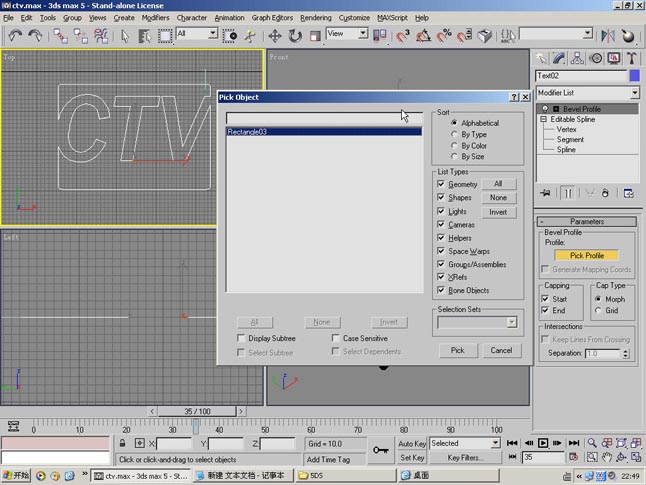Open the MAXScript menu
Screen dimensions: 646x485
[392, 18]
